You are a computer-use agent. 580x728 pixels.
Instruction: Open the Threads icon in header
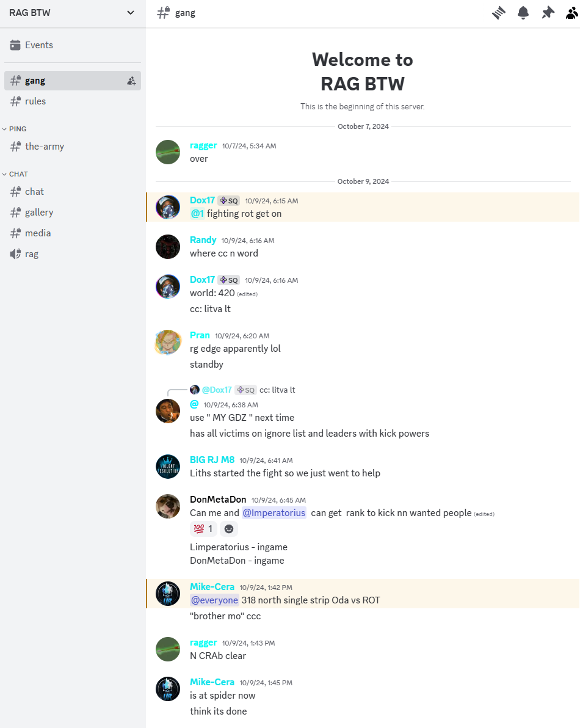tap(499, 13)
